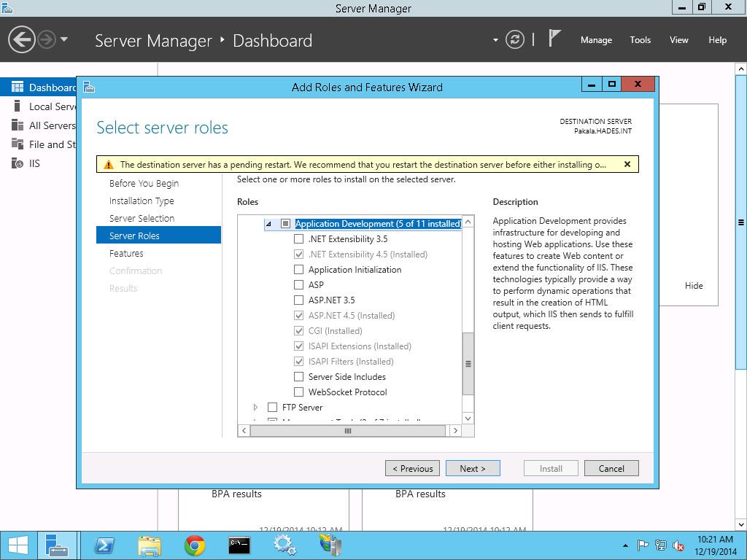
Task: Cancel the Add Roles wizard
Action: (x=611, y=469)
